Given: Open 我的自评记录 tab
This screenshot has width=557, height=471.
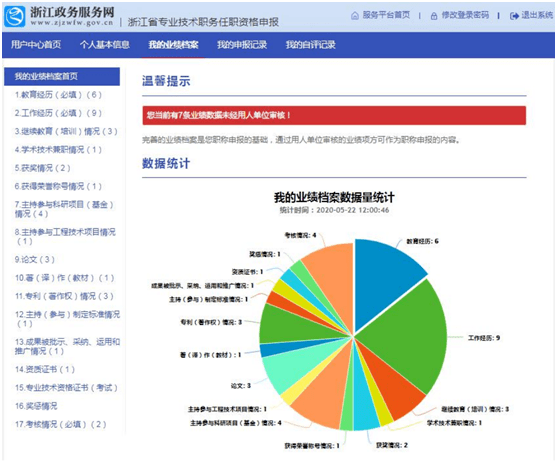Looking at the screenshot, I should click(310, 45).
